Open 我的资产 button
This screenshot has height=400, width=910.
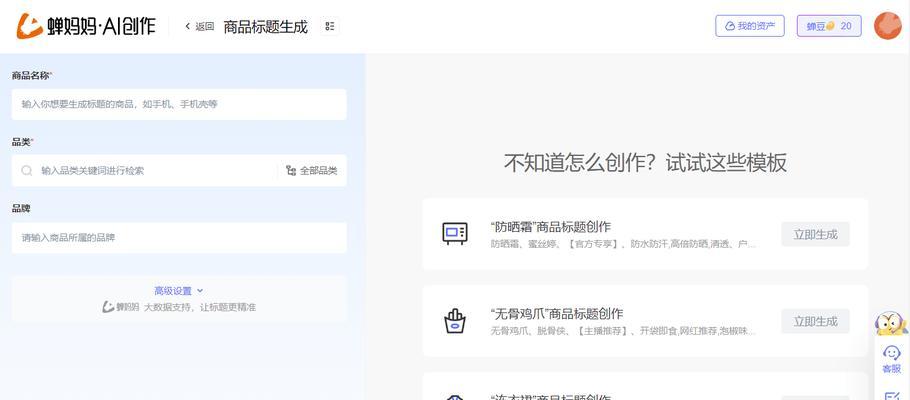tap(750, 26)
